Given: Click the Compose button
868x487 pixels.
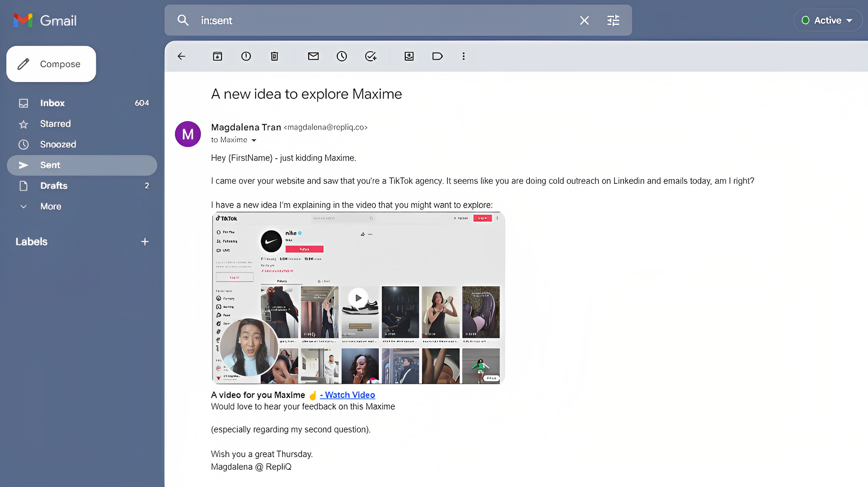Looking at the screenshot, I should point(51,64).
